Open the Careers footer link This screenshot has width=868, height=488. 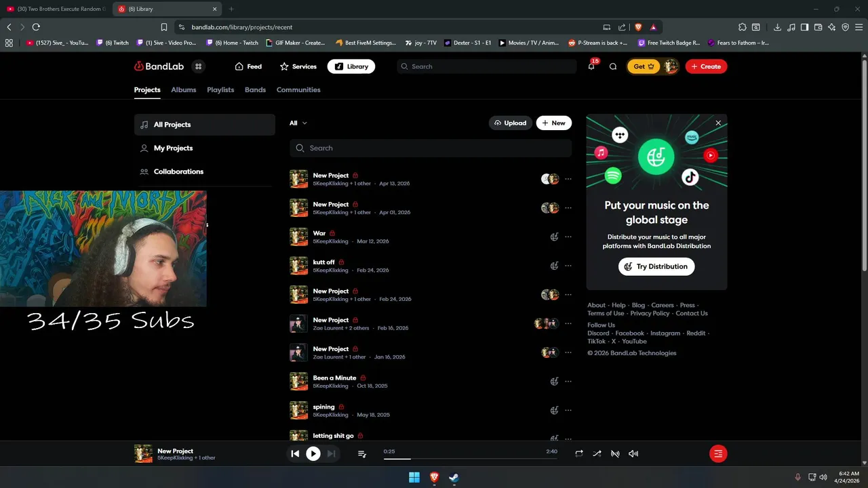point(663,305)
